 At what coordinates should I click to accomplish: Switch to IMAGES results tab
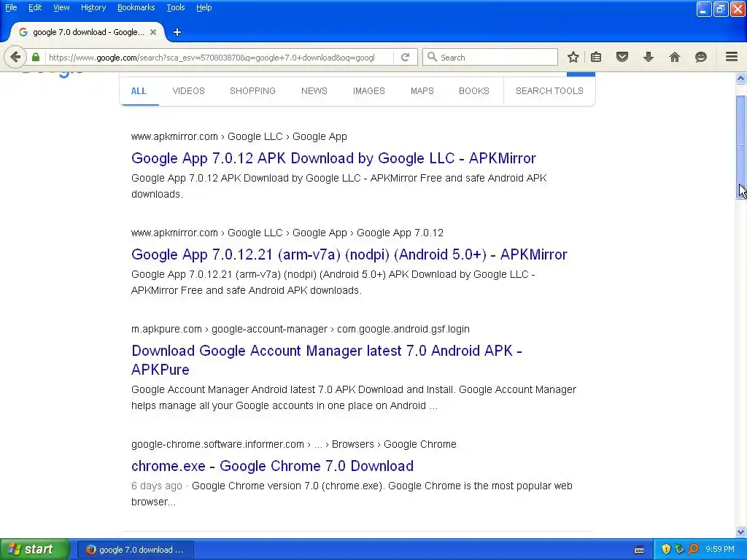368,91
